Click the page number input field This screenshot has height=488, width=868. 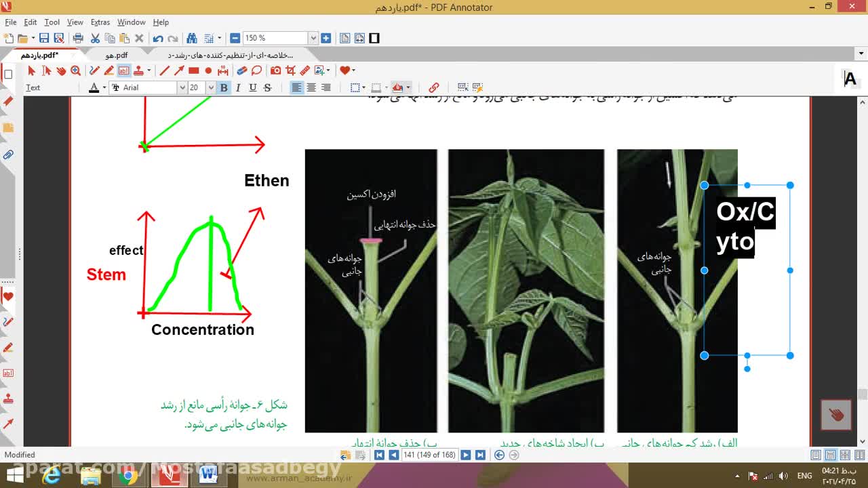pos(429,455)
